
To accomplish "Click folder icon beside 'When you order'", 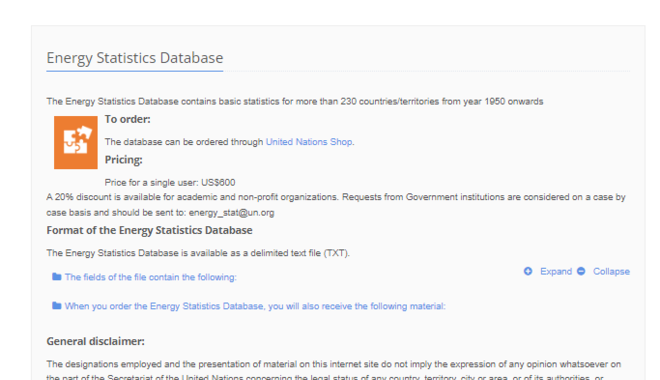I will pos(56,306).
